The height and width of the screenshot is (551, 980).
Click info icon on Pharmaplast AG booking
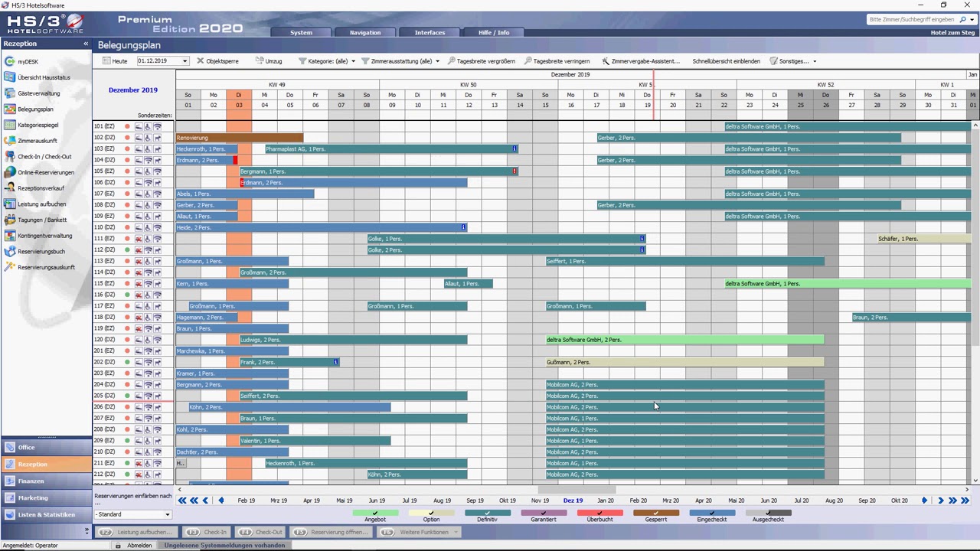click(x=514, y=148)
